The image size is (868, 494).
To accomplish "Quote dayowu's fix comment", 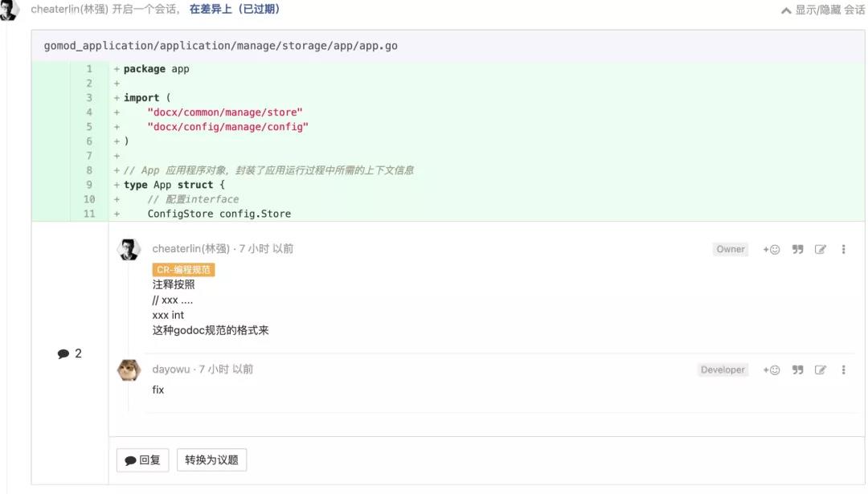I will (x=797, y=370).
